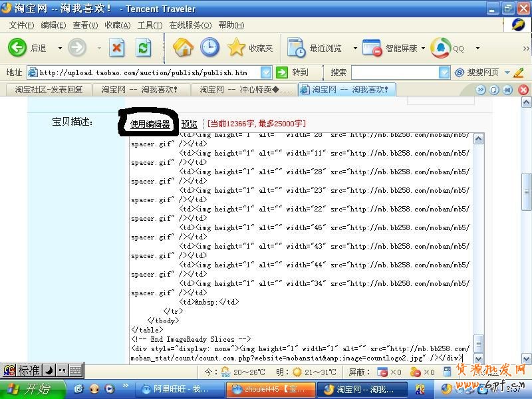Expand the QQ dropdown arrow
Viewport: 532px width, 399px height.
[477, 48]
